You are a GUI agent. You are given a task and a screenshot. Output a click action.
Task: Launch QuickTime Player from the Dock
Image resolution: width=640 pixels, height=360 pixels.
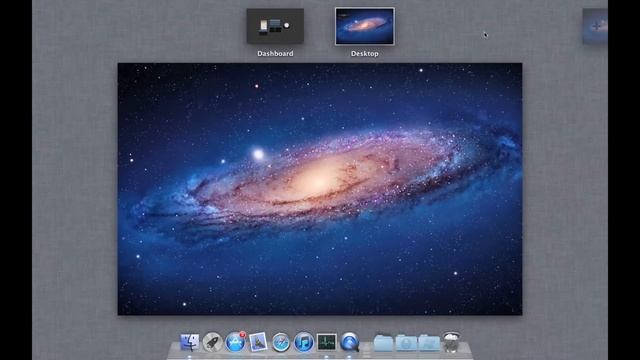[350, 342]
